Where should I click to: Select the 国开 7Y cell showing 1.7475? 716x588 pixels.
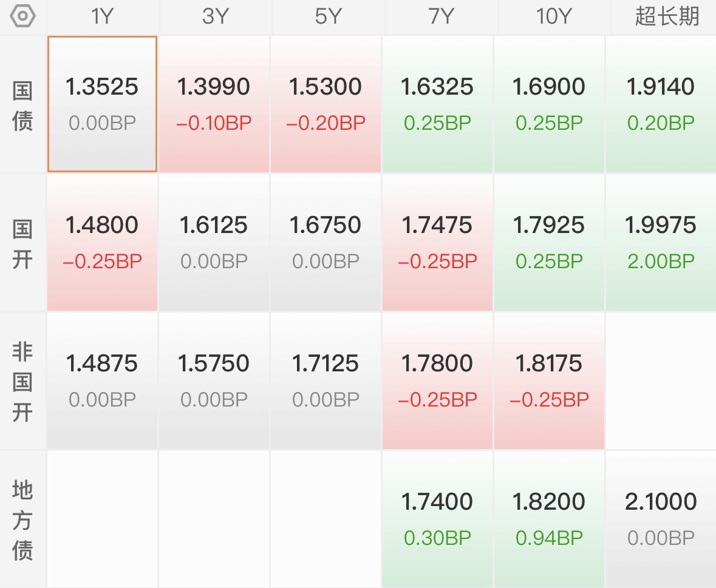(437, 243)
